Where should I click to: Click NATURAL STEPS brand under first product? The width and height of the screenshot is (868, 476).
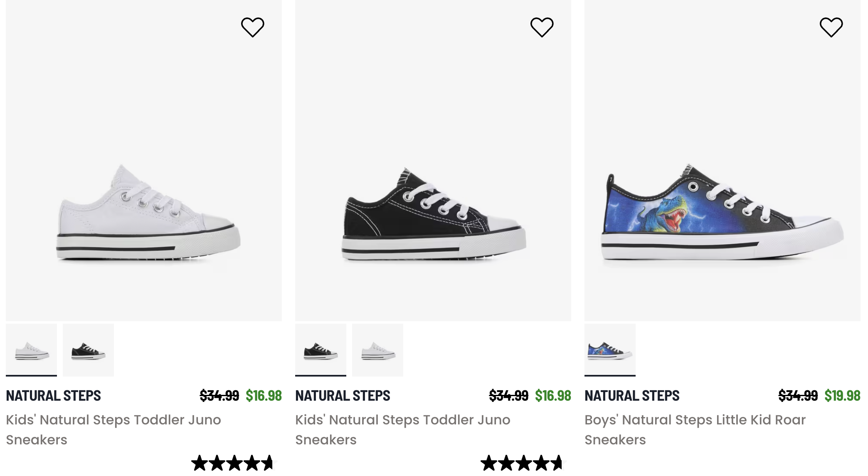point(53,396)
